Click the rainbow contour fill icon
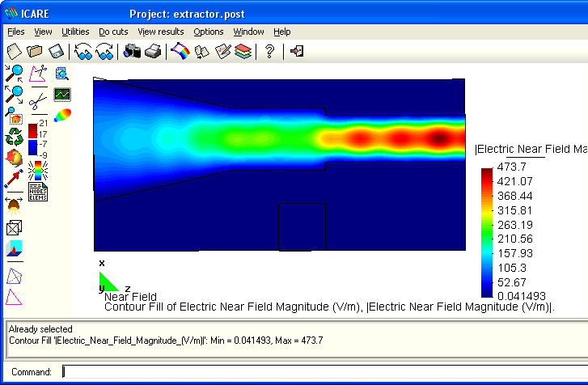The image size is (588, 385). (x=38, y=171)
